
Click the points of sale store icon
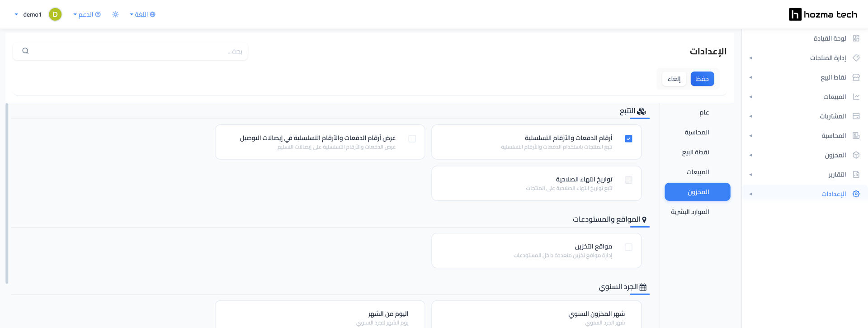tap(856, 77)
